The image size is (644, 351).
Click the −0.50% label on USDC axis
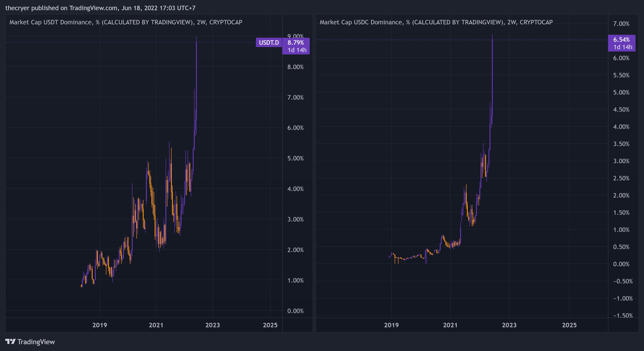623,281
